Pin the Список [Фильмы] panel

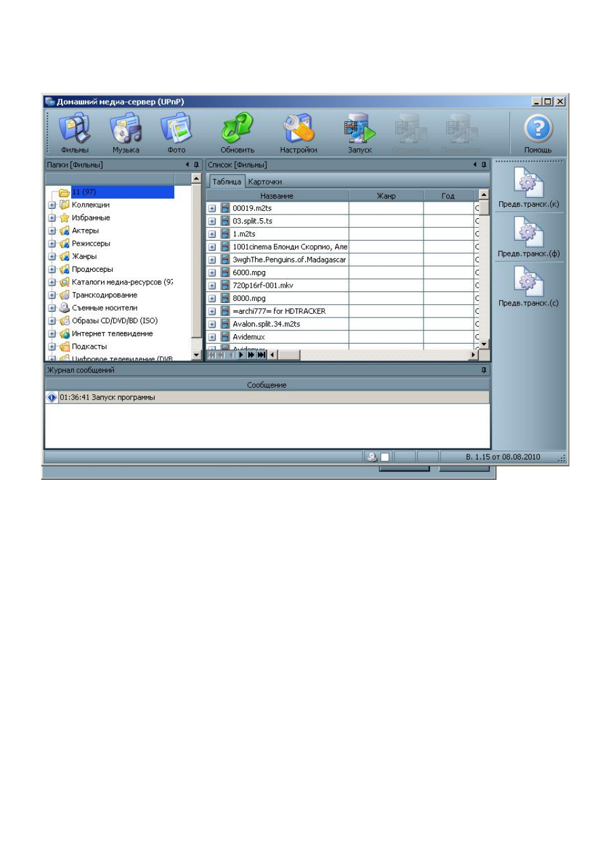[x=484, y=165]
